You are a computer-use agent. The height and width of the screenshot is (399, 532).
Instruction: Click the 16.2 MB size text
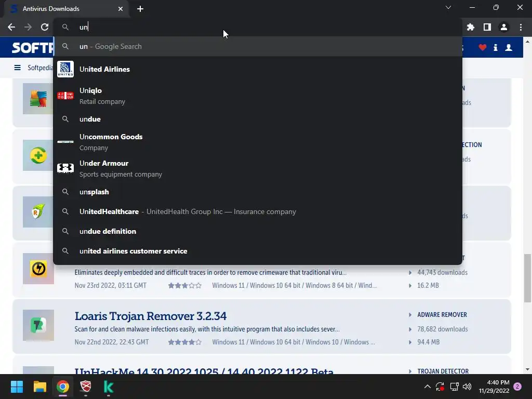click(x=428, y=285)
